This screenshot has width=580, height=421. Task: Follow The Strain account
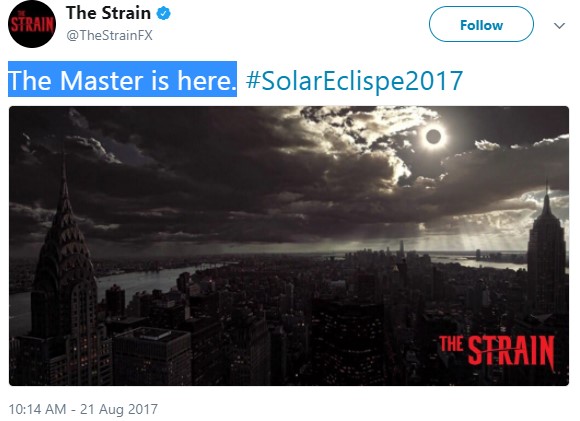pos(481,24)
